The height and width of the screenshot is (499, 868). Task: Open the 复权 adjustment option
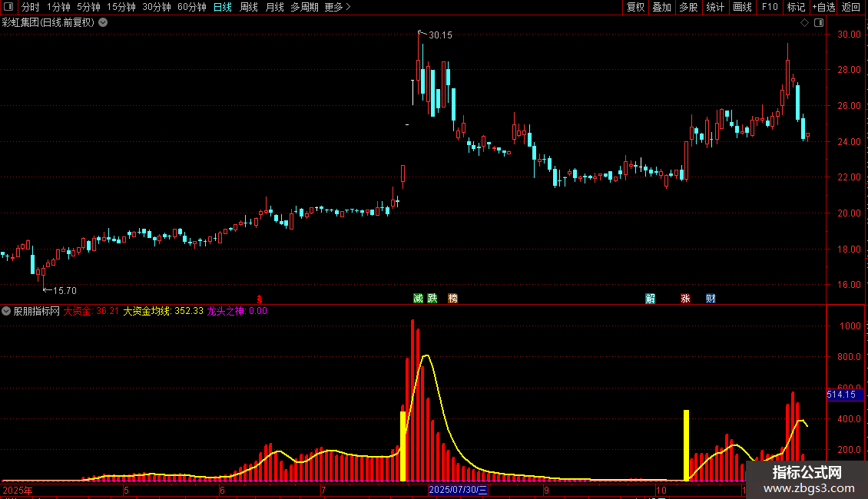(635, 7)
